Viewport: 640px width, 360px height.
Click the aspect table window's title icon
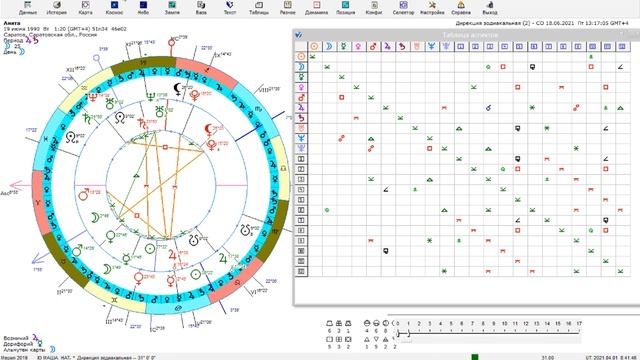(299, 35)
